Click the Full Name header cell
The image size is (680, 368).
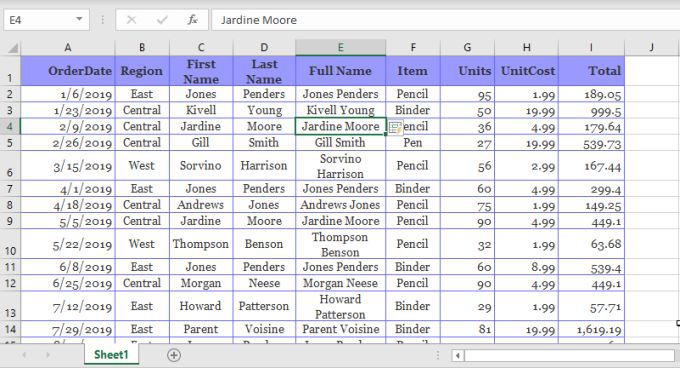(340, 71)
